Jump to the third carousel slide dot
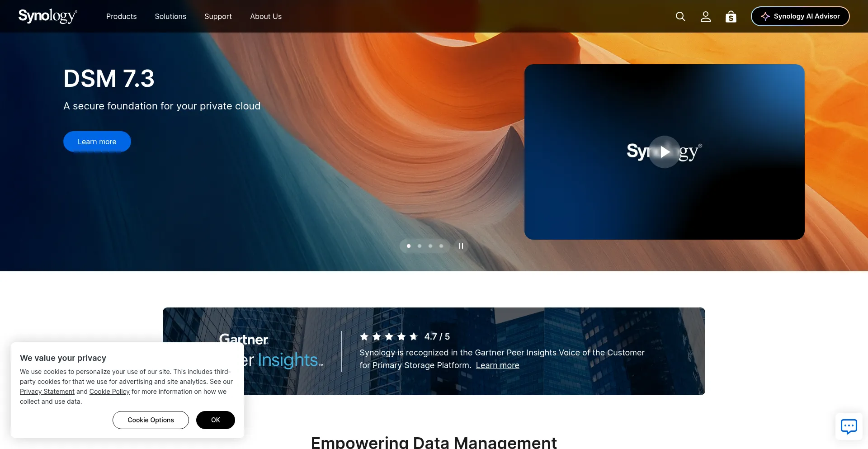The width and height of the screenshot is (868, 449). click(x=430, y=246)
